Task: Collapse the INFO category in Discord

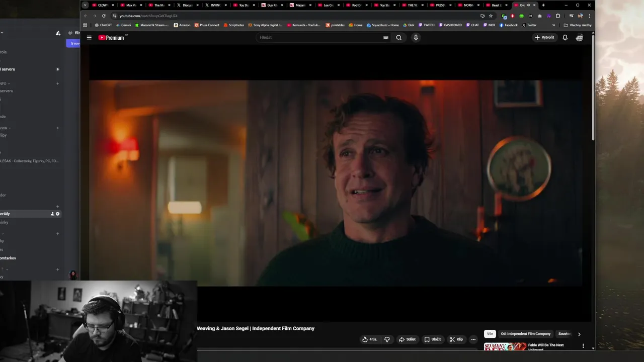Action: click(x=5, y=83)
